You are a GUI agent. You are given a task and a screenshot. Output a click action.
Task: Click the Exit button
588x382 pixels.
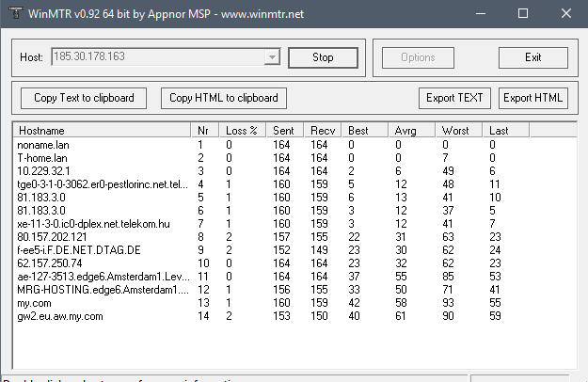(x=533, y=57)
